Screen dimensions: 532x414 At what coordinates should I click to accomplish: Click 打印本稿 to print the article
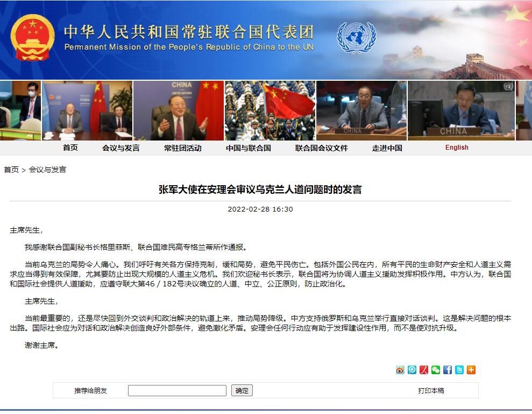(431, 390)
